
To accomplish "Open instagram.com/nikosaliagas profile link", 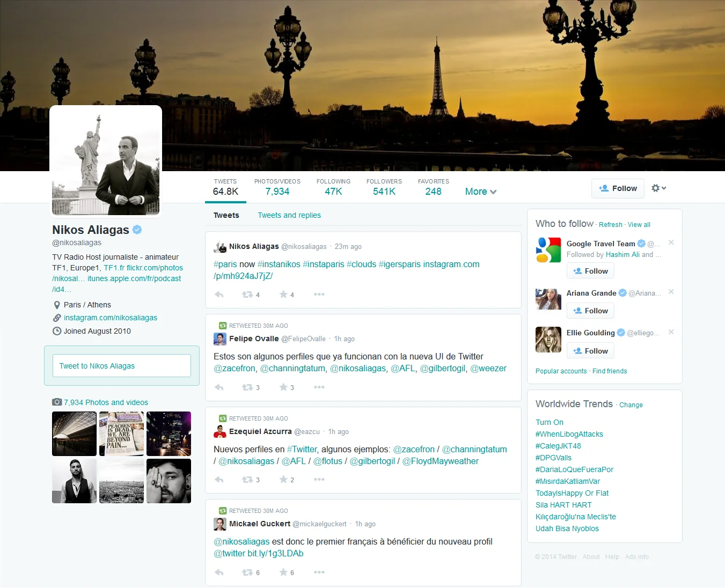I will point(111,318).
